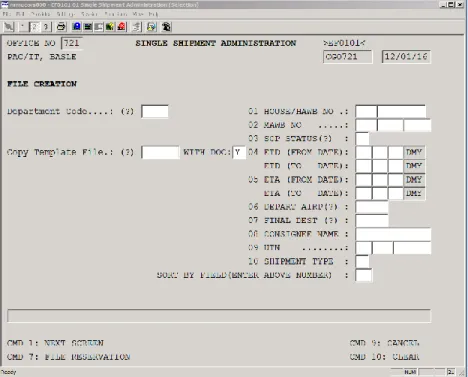Click DMY beside ETA (TO DATE)

coord(414,193)
